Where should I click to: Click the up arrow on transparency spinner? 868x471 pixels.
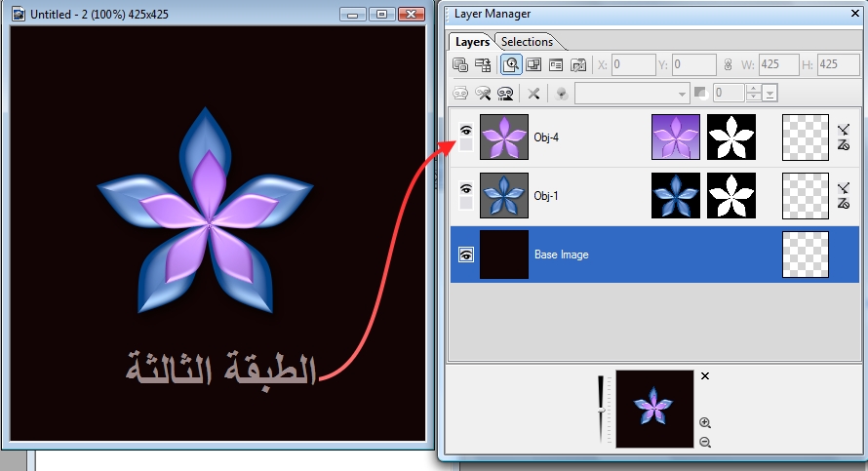click(x=753, y=89)
